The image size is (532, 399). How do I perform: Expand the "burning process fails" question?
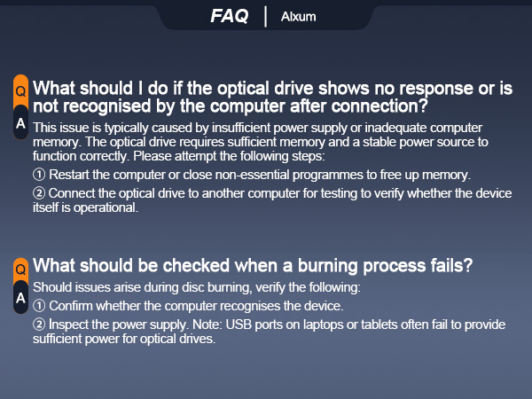(252, 266)
